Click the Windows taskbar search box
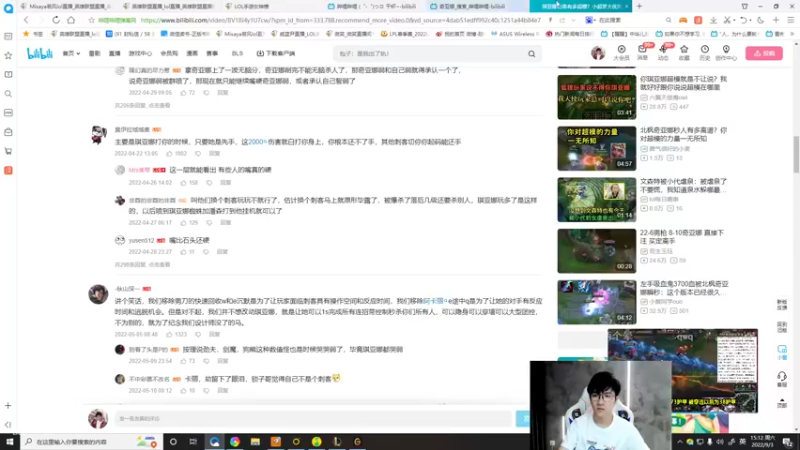 [x=91, y=442]
